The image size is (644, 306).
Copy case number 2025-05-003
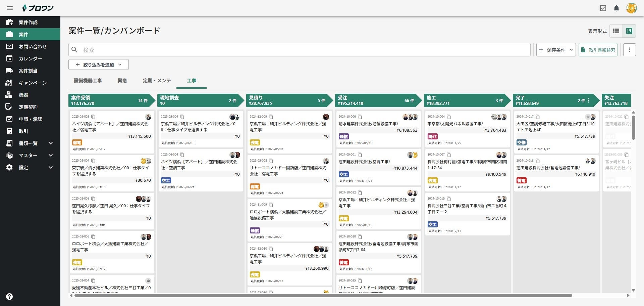[x=93, y=117]
